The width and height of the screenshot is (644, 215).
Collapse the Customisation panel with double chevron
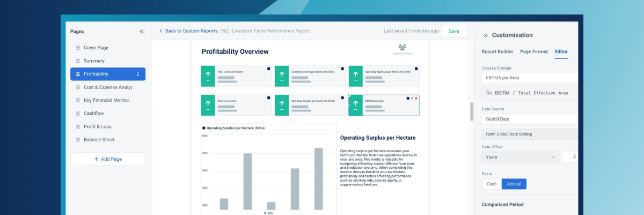point(486,35)
